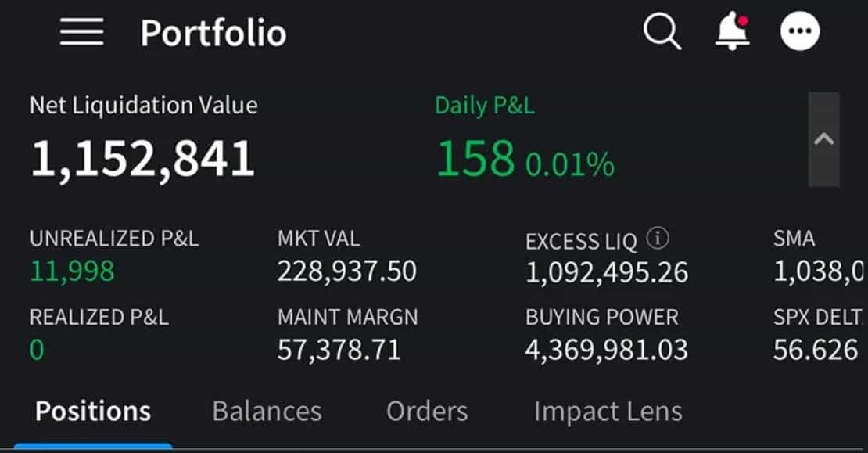868x453 pixels.
Task: Tap the SPX Delta value 56.626
Action: point(816,350)
